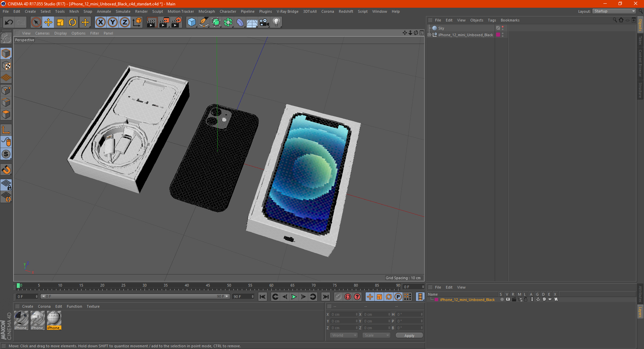Toggle the Enable Snap icon
This screenshot has width=644, height=349.
6,170
